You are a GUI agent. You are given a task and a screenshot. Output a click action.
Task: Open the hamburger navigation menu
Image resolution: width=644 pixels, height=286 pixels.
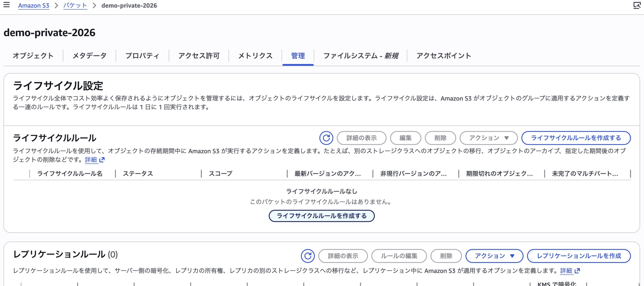pos(7,5)
